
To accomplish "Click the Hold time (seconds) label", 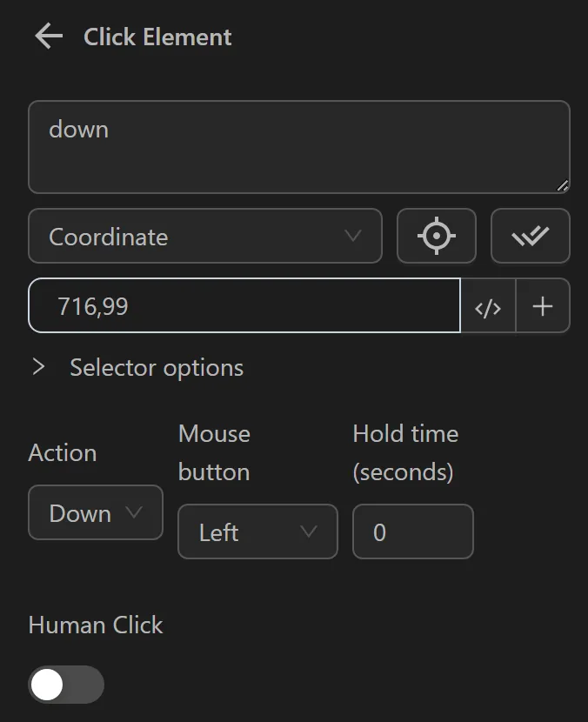I will click(x=405, y=452).
